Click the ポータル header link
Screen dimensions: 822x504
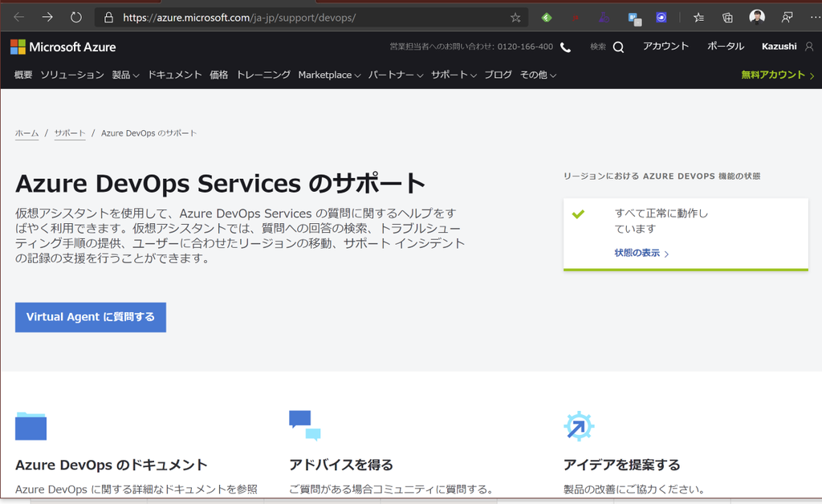tap(726, 47)
